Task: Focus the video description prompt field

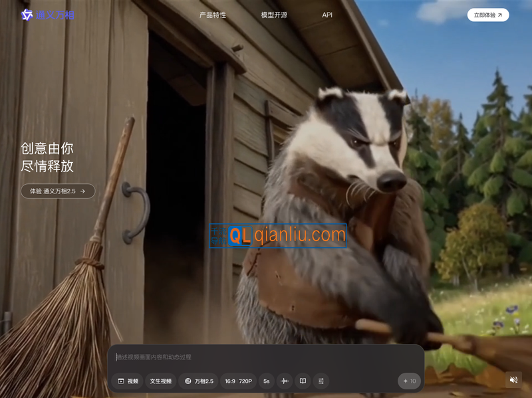Action: pyautogui.click(x=266, y=357)
